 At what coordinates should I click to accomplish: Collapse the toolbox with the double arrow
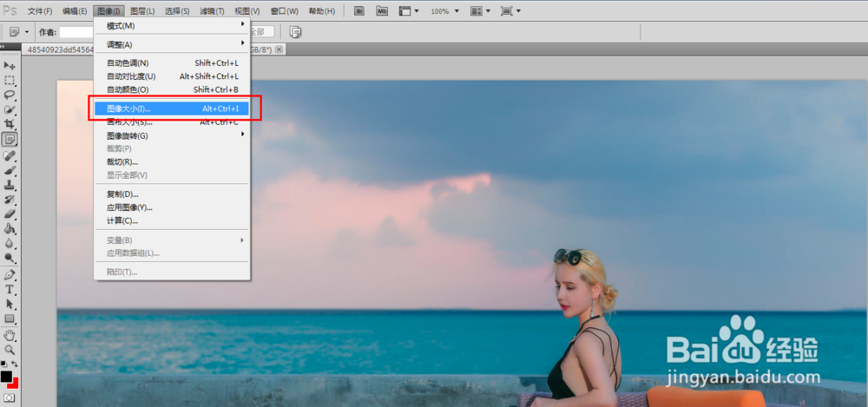[x=3, y=47]
